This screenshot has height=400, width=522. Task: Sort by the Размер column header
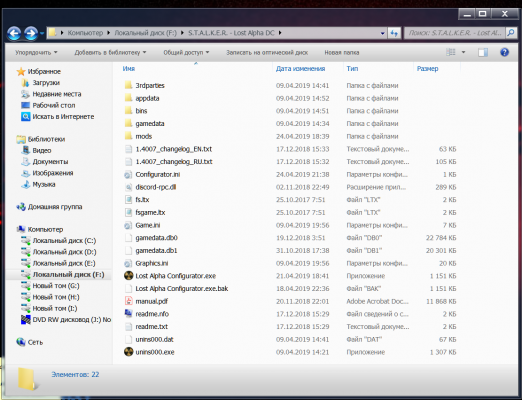tap(427, 69)
